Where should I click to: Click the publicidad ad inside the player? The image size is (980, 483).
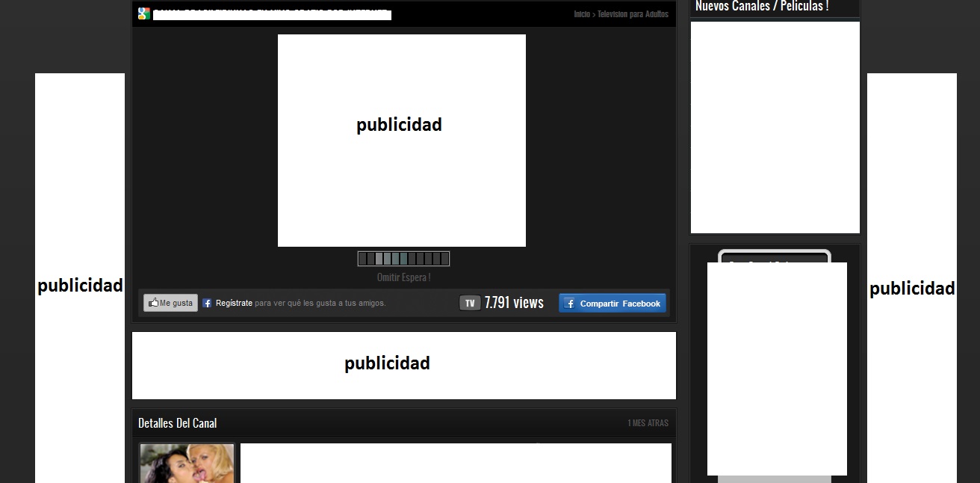coord(401,141)
